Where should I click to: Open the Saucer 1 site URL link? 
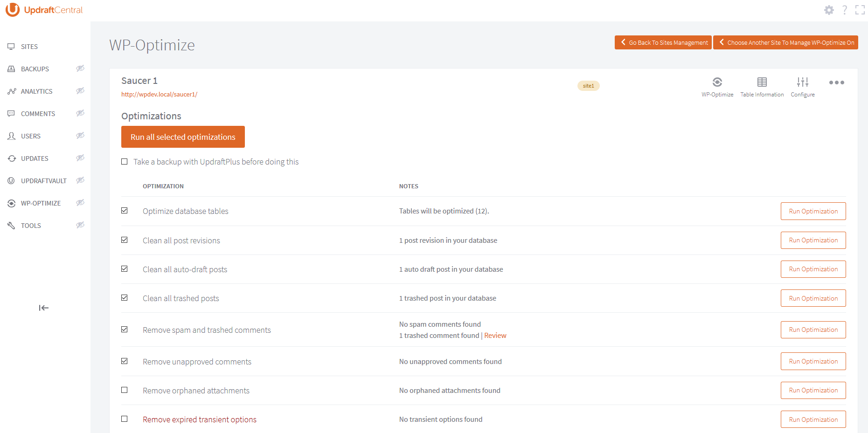point(160,94)
